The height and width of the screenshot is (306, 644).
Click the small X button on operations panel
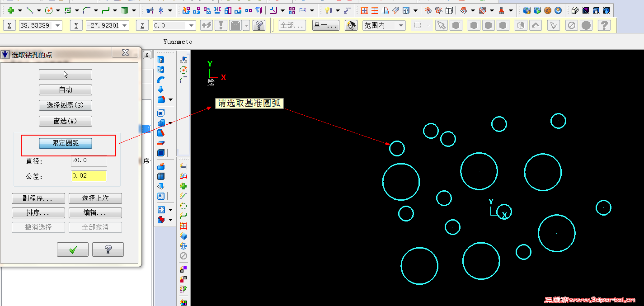coord(147,55)
